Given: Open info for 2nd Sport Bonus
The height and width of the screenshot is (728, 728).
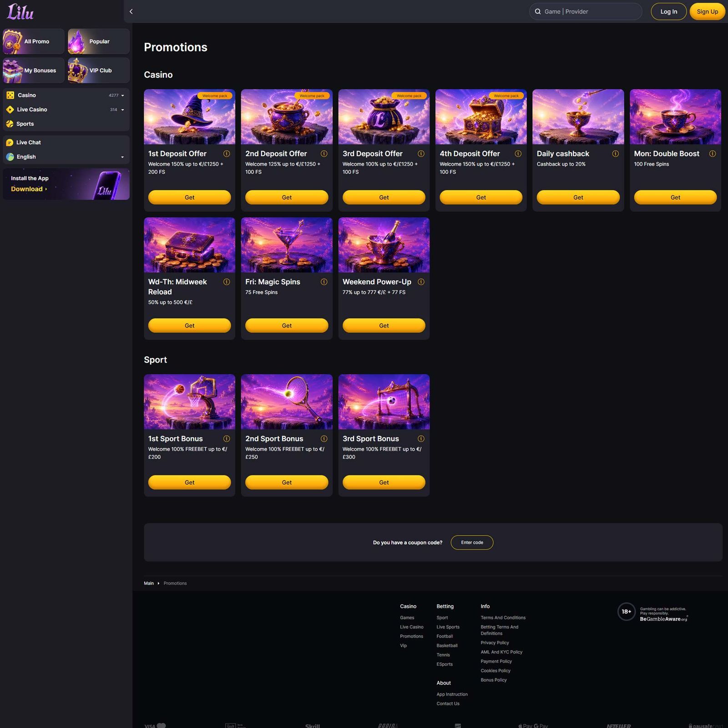Looking at the screenshot, I should click(324, 439).
